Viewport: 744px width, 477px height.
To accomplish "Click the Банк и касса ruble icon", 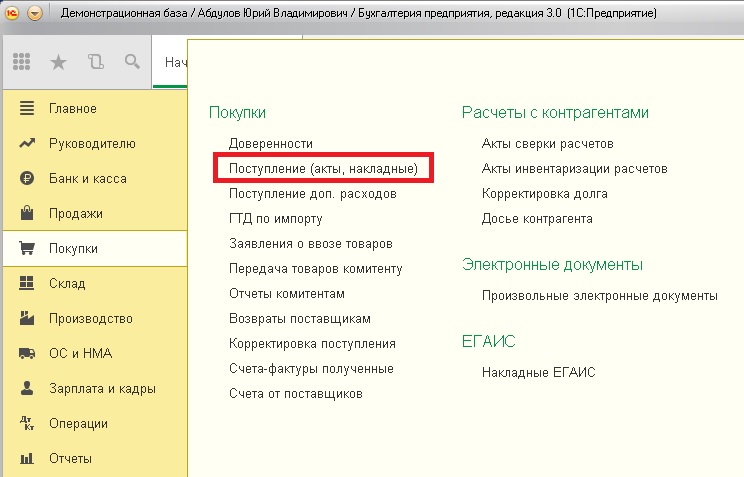I will pos(27,178).
